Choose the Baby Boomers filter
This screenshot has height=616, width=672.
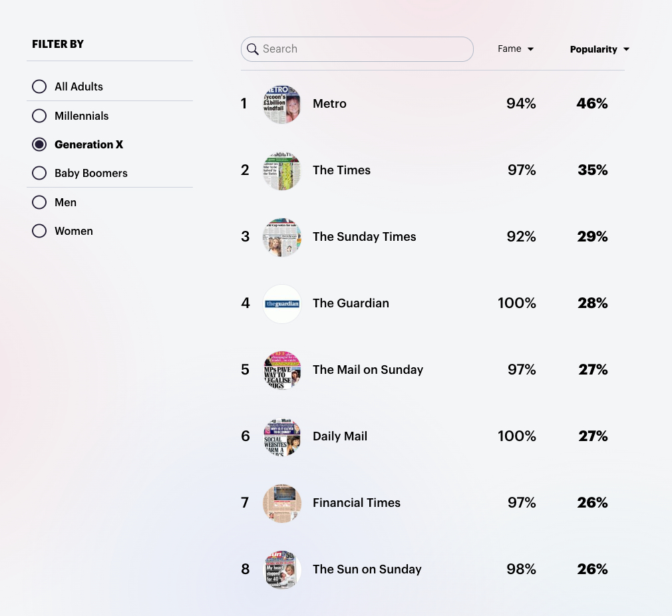(x=39, y=173)
